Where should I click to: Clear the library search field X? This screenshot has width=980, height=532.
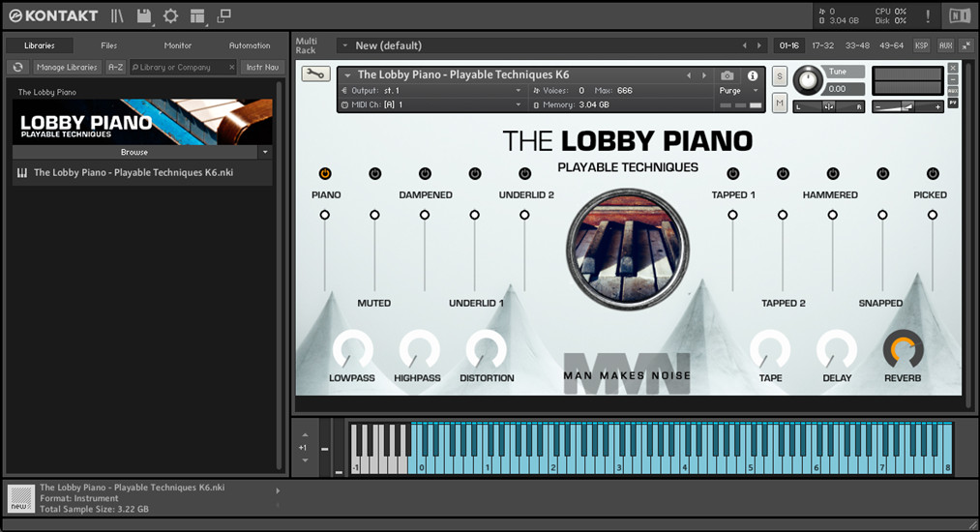(x=232, y=67)
